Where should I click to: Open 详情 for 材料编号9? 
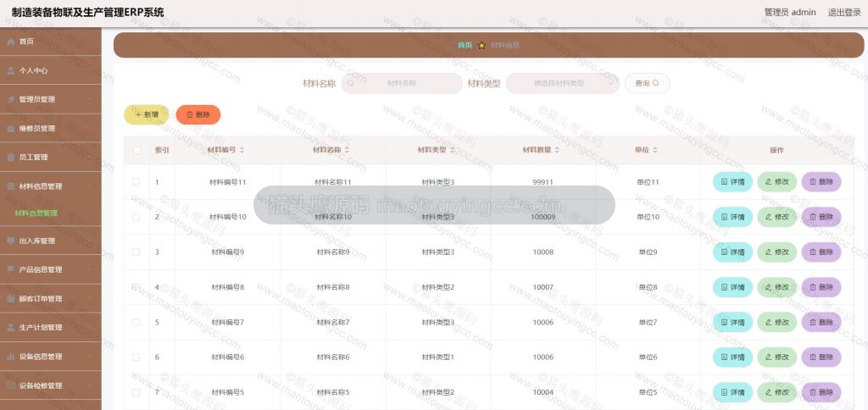[x=732, y=252]
